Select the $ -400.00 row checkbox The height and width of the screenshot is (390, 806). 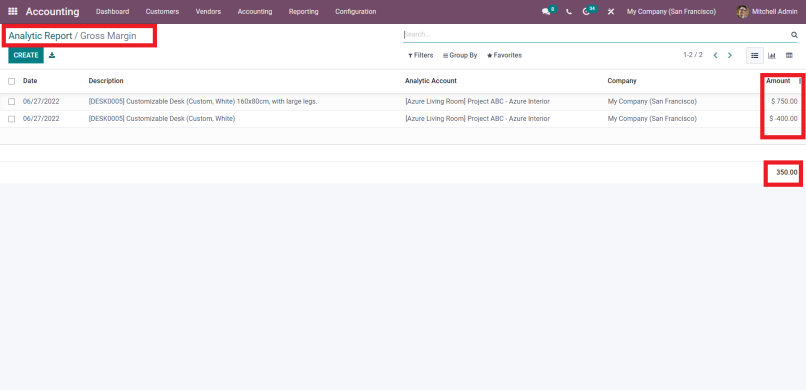[11, 119]
